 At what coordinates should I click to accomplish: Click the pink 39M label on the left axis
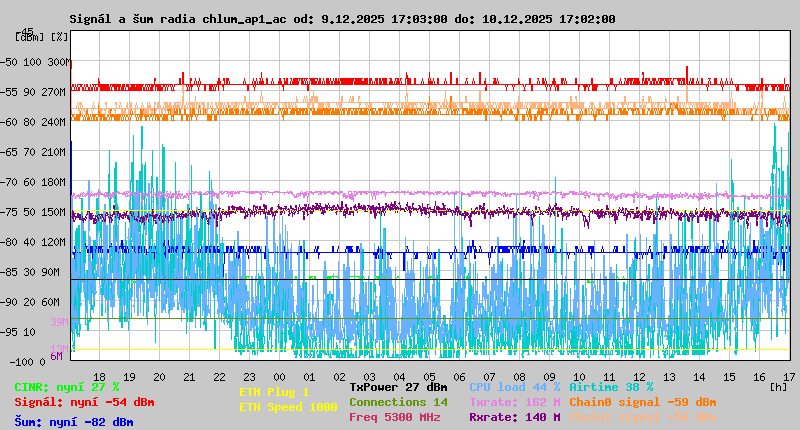tap(59, 323)
